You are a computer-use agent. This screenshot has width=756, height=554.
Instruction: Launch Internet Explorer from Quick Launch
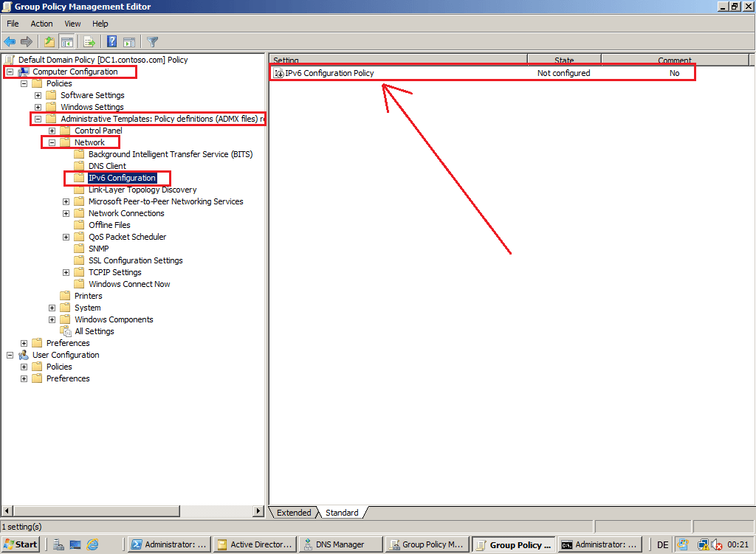tap(93, 544)
